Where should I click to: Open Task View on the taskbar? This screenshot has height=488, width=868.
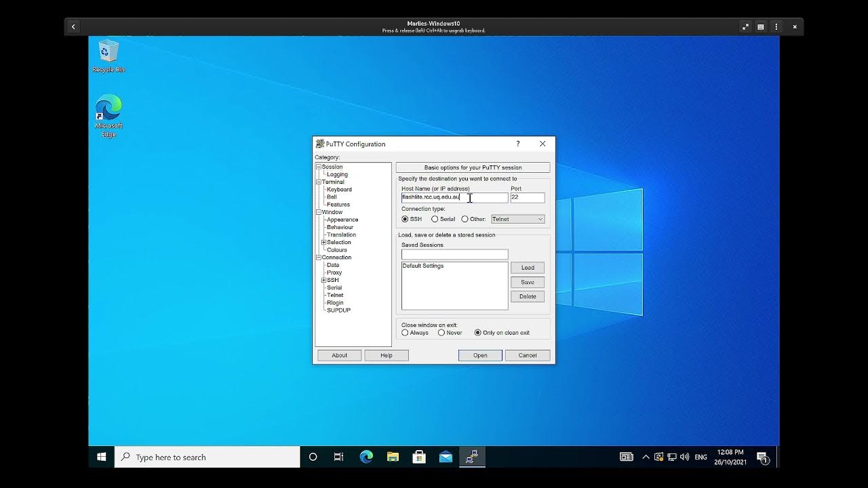pyautogui.click(x=339, y=457)
